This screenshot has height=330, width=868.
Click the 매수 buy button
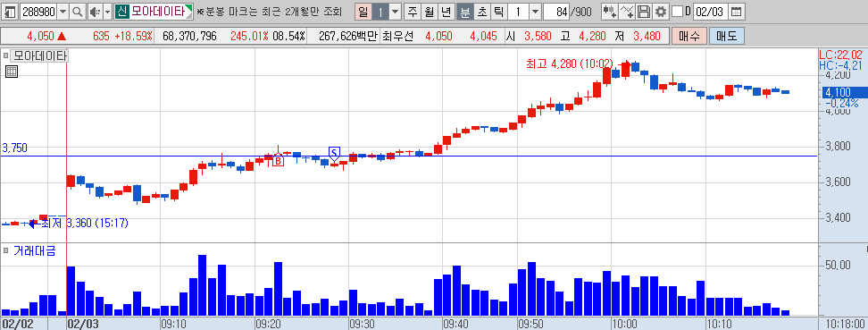689,37
